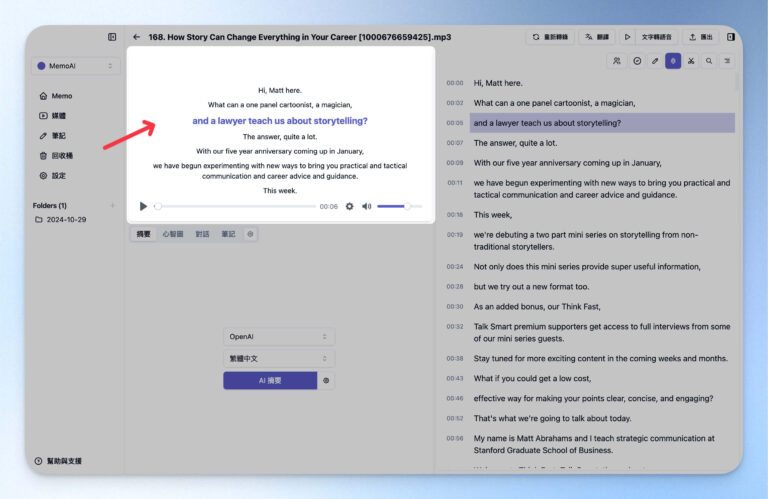Toggle the highlighted purple follow-playback button
This screenshot has height=499, width=768.
(x=673, y=61)
